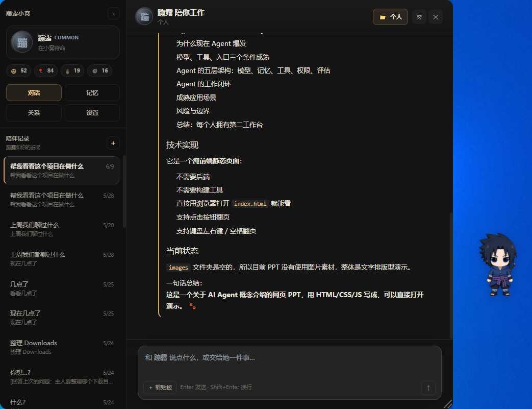Open the 上周我们聊过什么 conversation record
This screenshot has width=532, height=409.
coord(61,229)
